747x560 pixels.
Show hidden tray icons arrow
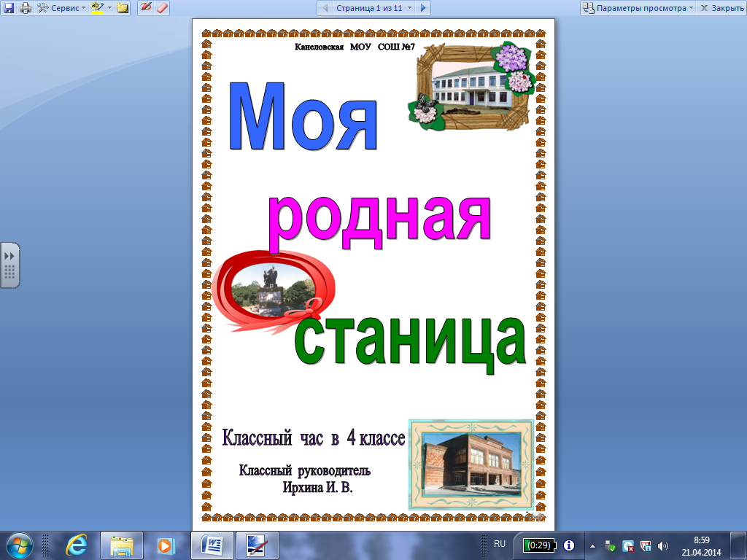(x=592, y=546)
